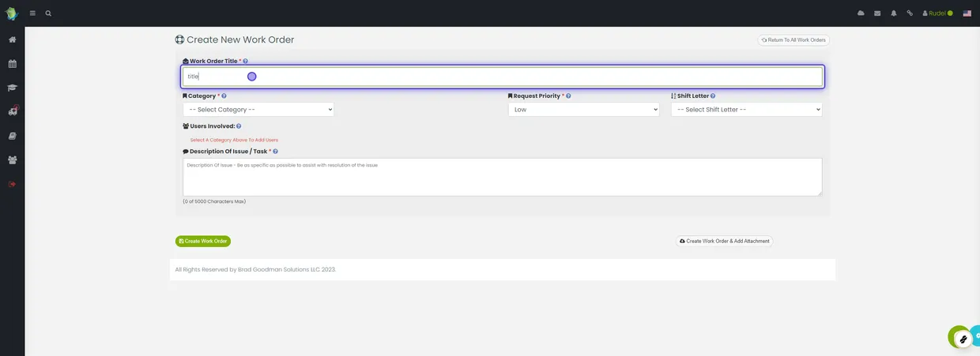Open the Rudel user account menu
Viewport: 980px width, 356px height.
[937, 13]
